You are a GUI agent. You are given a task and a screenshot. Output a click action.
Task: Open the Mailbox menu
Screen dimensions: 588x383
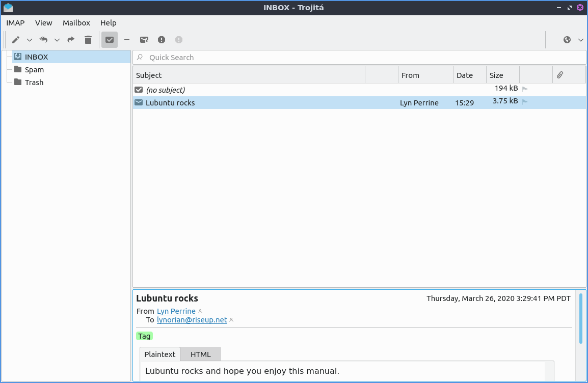pyautogui.click(x=76, y=23)
